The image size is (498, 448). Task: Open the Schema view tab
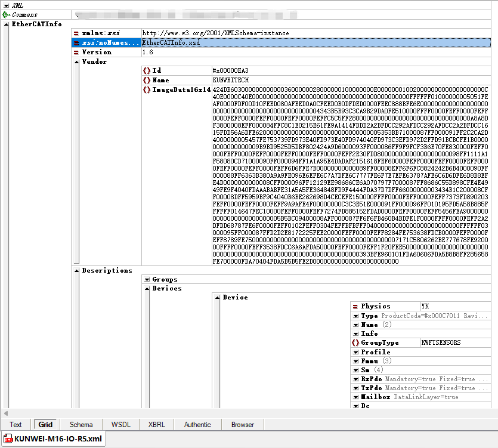coord(81,425)
